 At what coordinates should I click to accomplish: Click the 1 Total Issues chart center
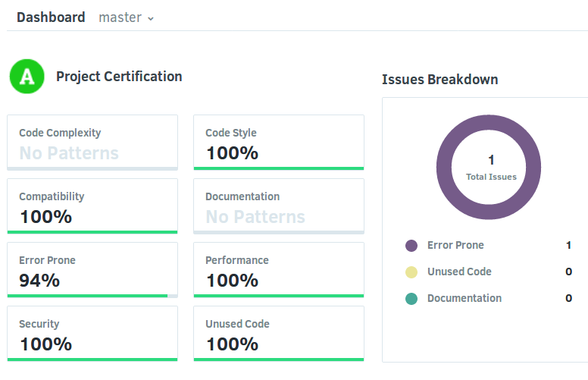(490, 168)
